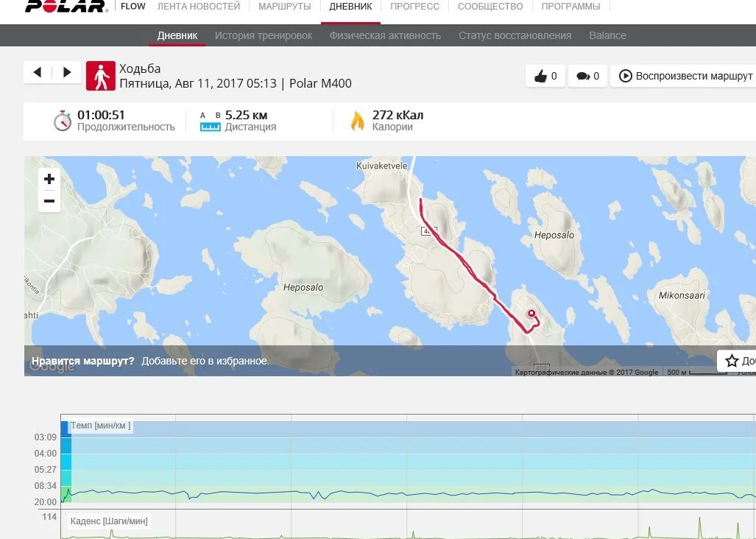
Task: Click the Polar logo
Action: 65,7
